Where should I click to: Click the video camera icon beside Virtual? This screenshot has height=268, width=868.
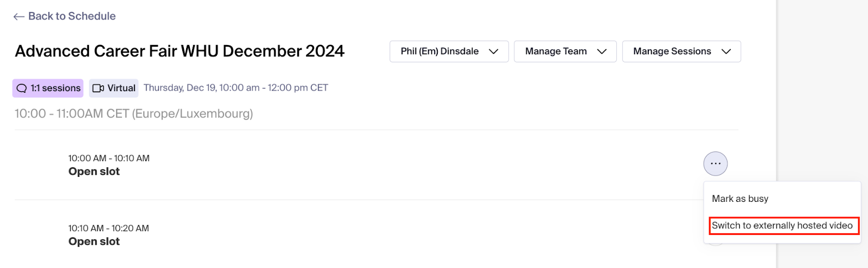[98, 88]
